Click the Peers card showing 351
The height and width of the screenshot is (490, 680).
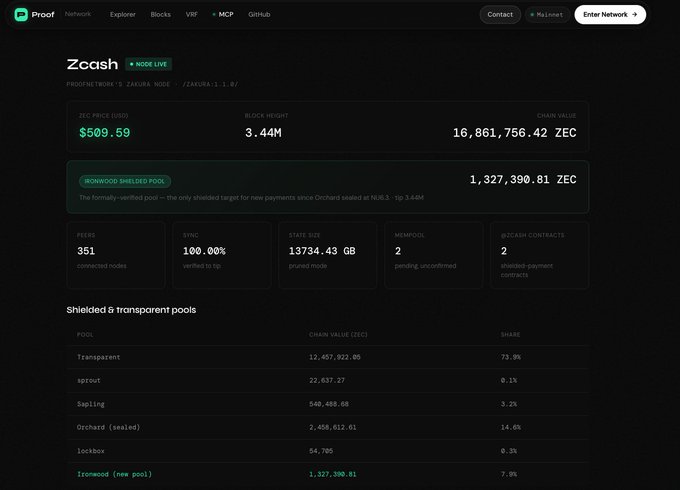(116, 255)
